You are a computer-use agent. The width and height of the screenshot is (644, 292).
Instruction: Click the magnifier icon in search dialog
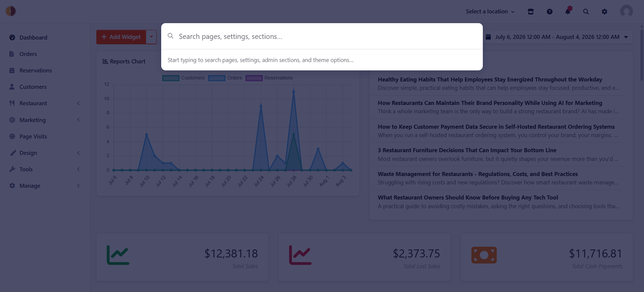pos(171,36)
